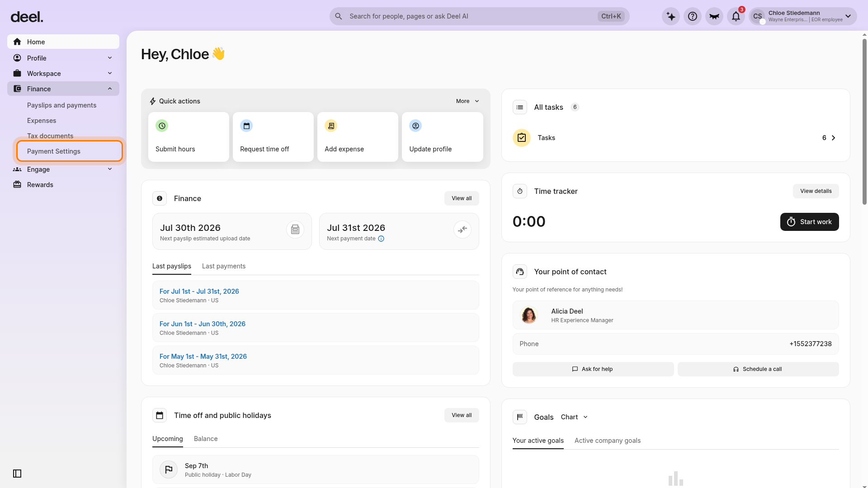Viewport: 868px width, 488px height.
Task: Click the search magnifier icon
Action: 339,16
